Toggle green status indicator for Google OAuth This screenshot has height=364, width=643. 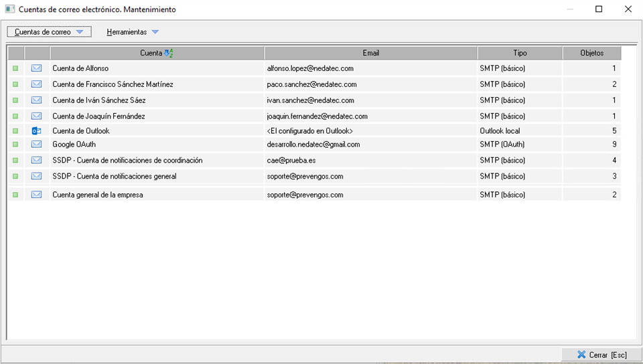15,145
